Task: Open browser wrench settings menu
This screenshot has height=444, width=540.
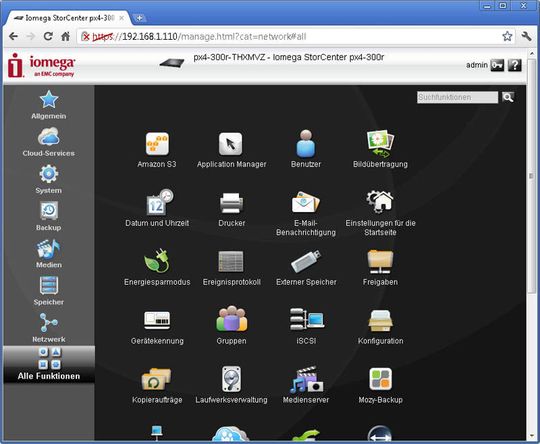Action: point(526,36)
